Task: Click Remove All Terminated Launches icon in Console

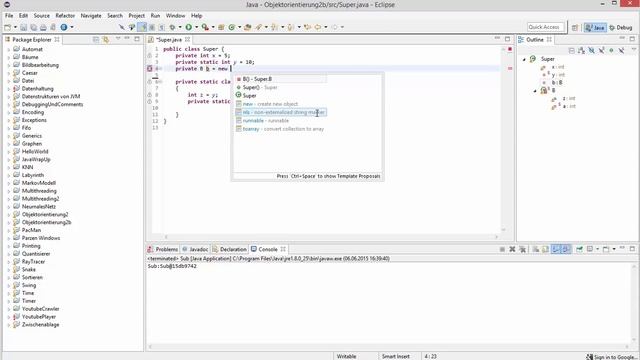Action: pyautogui.click(x=522, y=249)
